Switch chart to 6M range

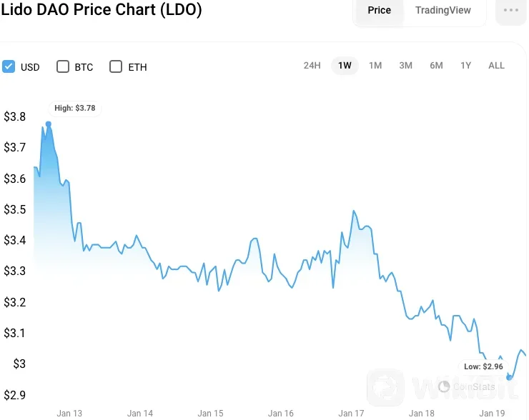click(x=436, y=66)
